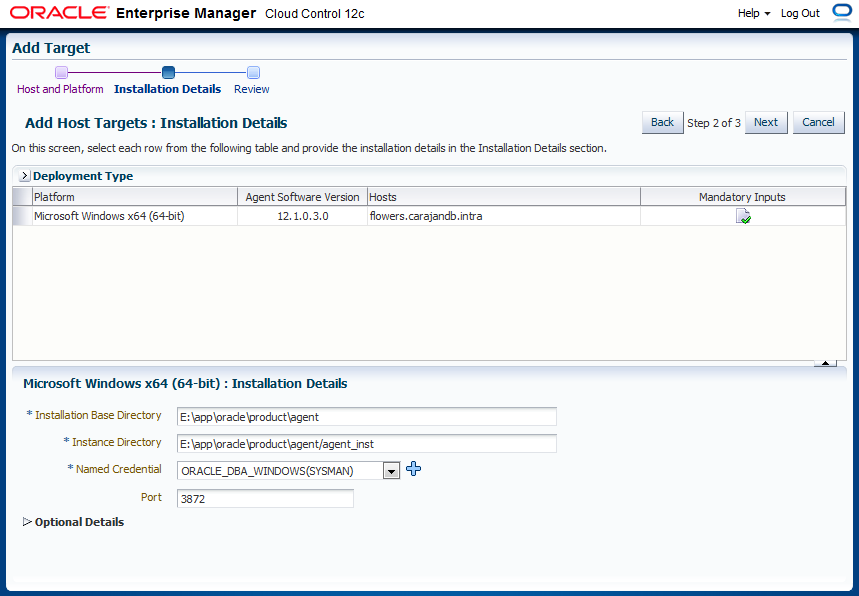Cancel the Add Host Targets wizard
Screen dimensions: 859x596
[x=818, y=122]
